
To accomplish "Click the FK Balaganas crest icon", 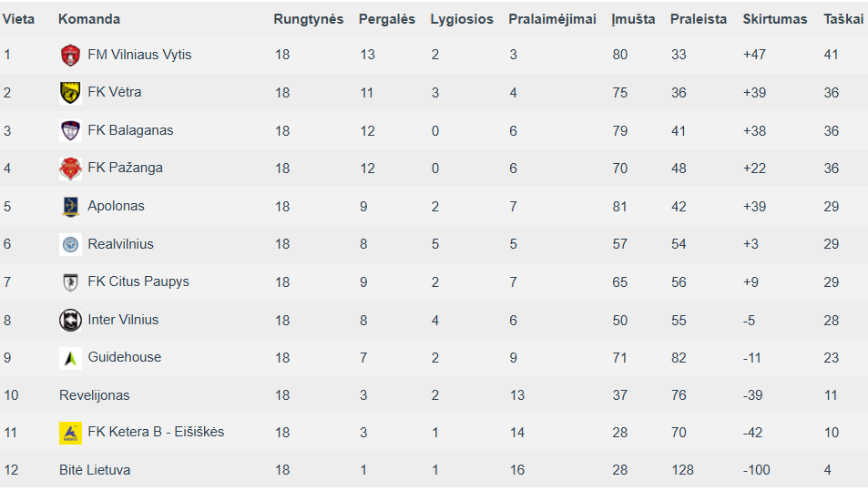I will (70, 130).
